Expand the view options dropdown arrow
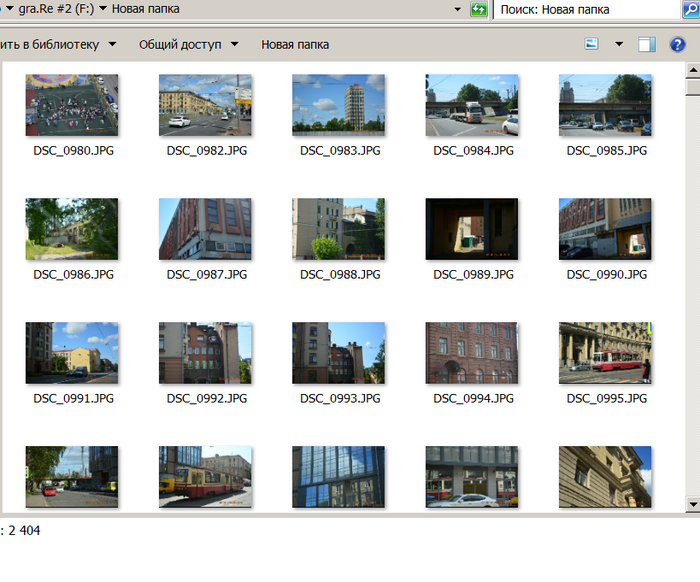Image resolution: width=700 pixels, height=582 pixels. point(618,44)
